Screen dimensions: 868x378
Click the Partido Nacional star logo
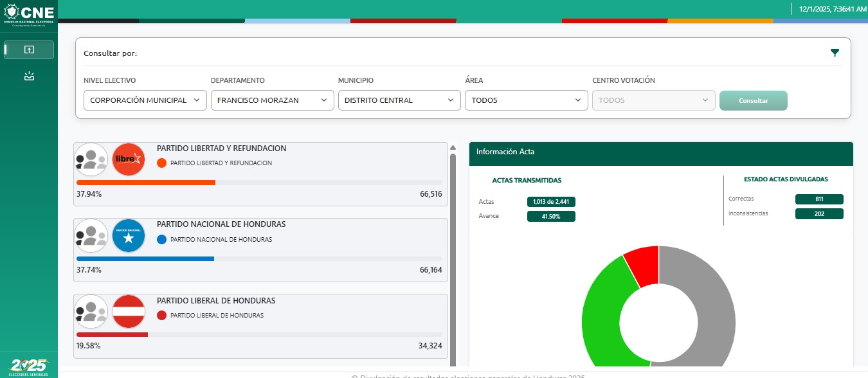pos(129,235)
